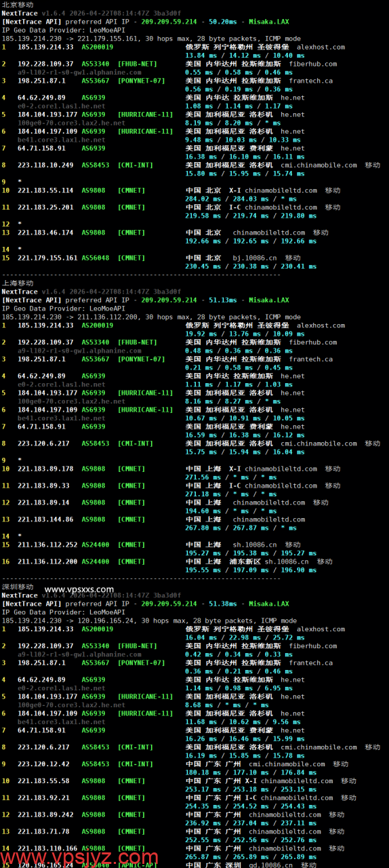
Task: Click hop IP 221.183.46.174
Action: [x=46, y=233]
